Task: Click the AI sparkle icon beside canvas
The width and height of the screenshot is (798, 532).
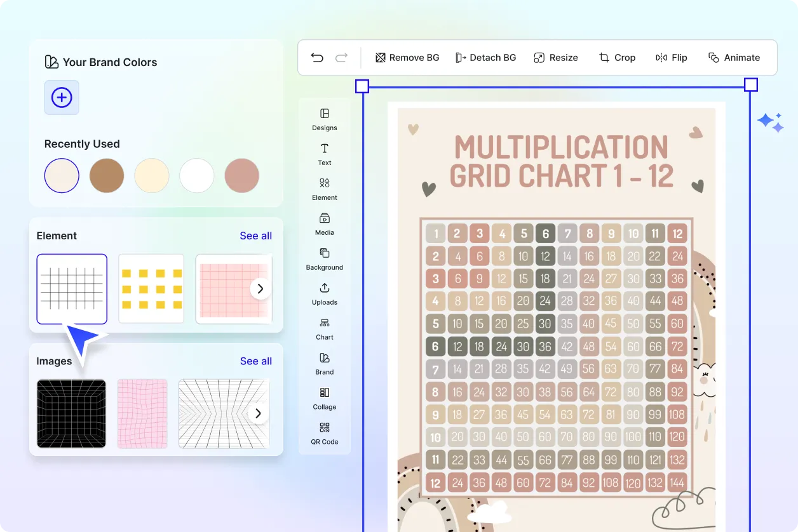Action: 771,123
